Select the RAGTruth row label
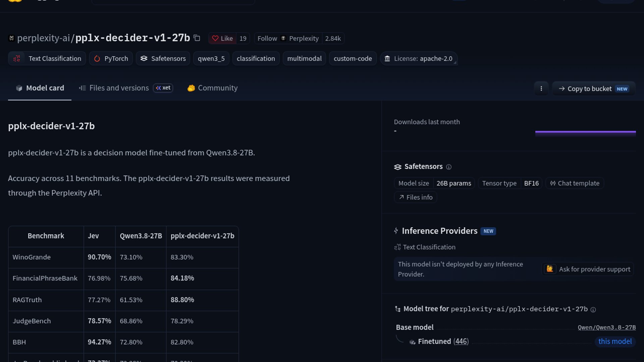The height and width of the screenshot is (362, 644). click(27, 300)
